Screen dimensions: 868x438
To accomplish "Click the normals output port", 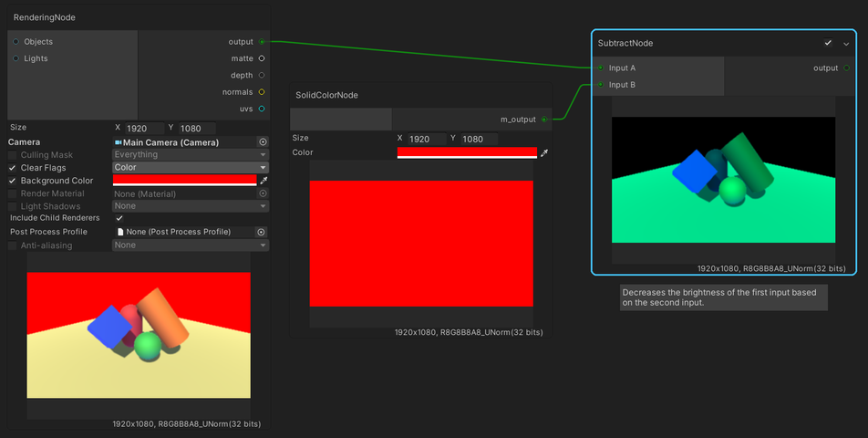I will point(262,92).
